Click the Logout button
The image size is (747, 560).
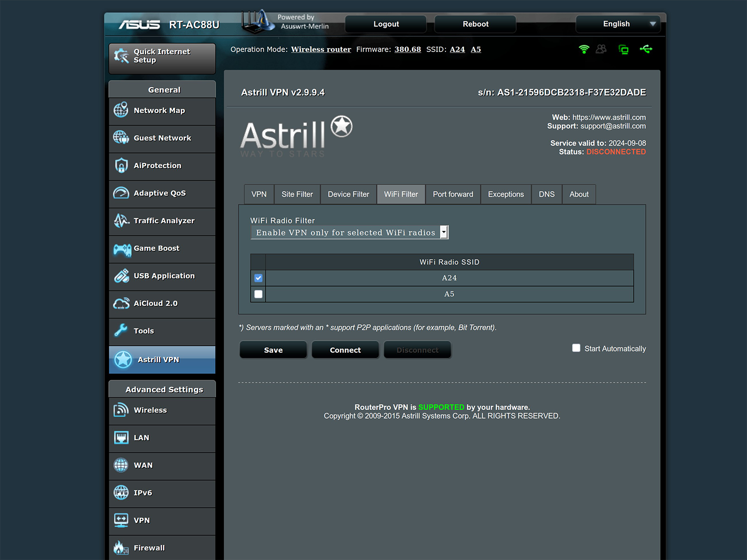point(386,24)
